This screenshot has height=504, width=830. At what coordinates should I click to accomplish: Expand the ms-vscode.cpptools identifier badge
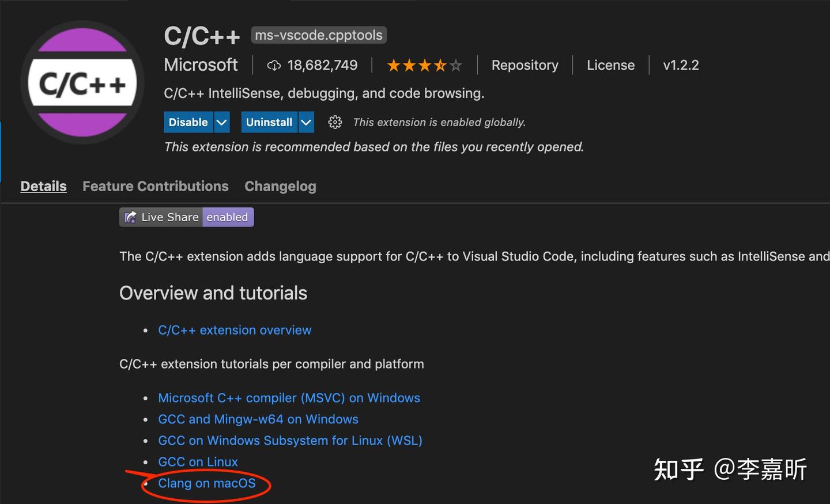(x=318, y=35)
